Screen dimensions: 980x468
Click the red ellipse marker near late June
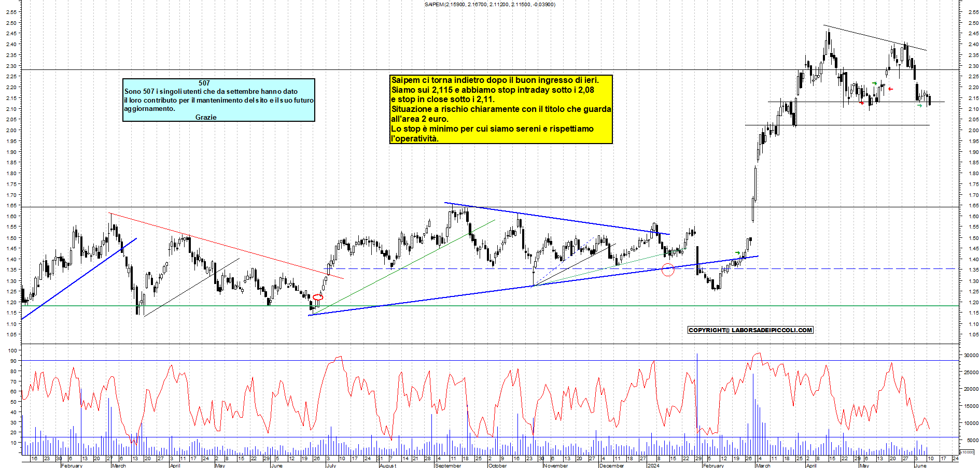point(318,297)
